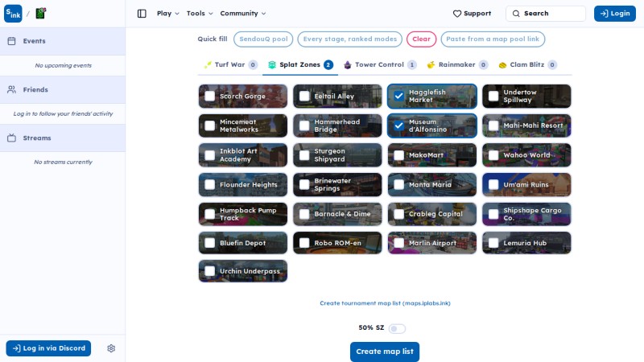Click the Streams TV icon

click(x=11, y=138)
